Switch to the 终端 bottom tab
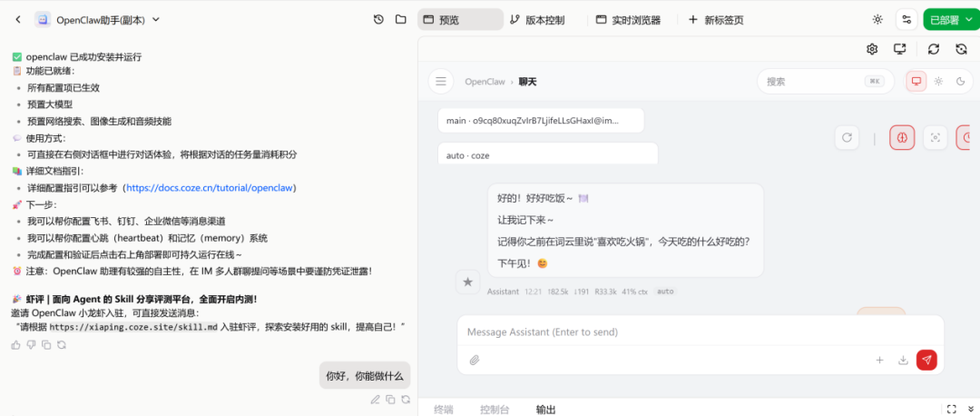The height and width of the screenshot is (416, 980). coord(443,410)
